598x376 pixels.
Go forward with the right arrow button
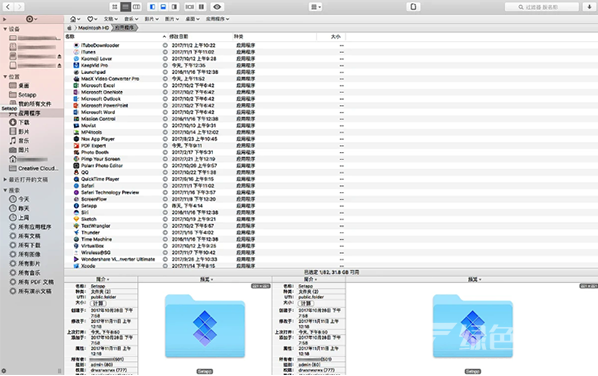pos(19,6)
